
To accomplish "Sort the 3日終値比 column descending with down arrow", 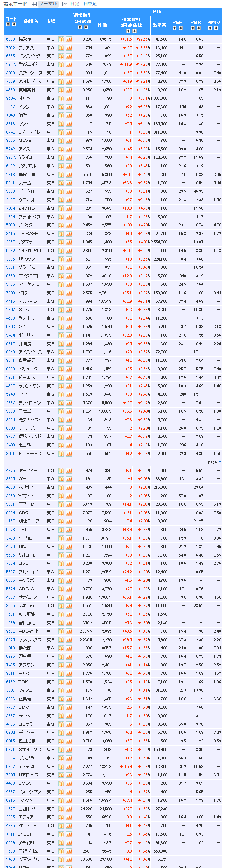I will point(135,31).
